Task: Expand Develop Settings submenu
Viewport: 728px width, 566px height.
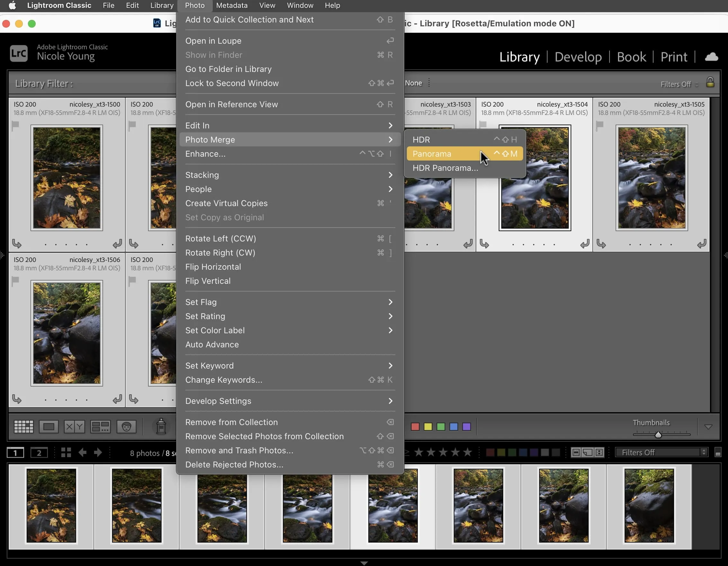Action: (x=290, y=401)
